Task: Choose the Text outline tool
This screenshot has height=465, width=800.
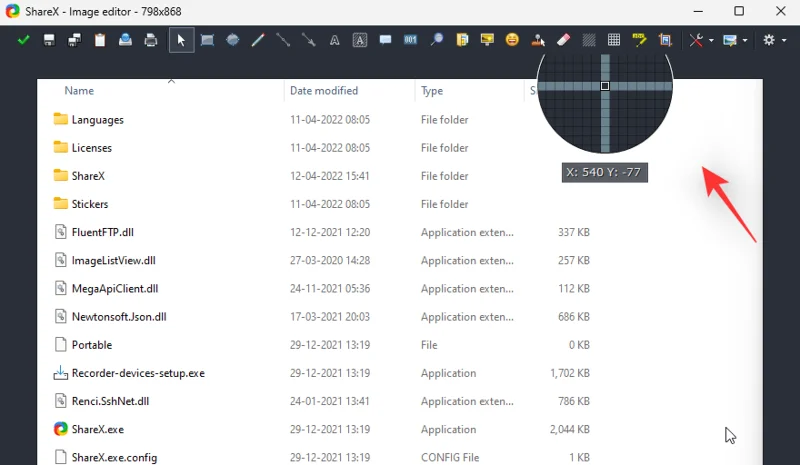Action: click(x=334, y=40)
